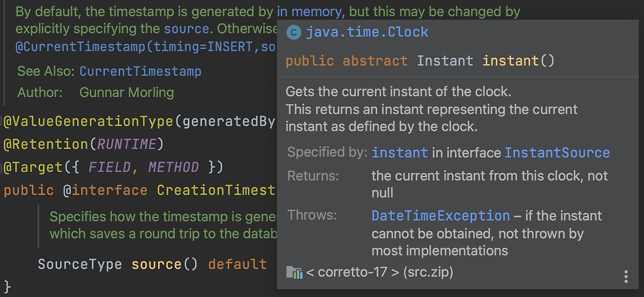
Task: Open the three-dot options menu in the popup
Action: click(625, 276)
